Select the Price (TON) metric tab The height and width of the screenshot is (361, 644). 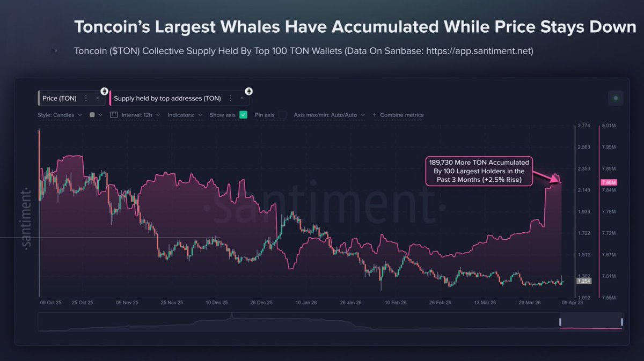pos(60,99)
